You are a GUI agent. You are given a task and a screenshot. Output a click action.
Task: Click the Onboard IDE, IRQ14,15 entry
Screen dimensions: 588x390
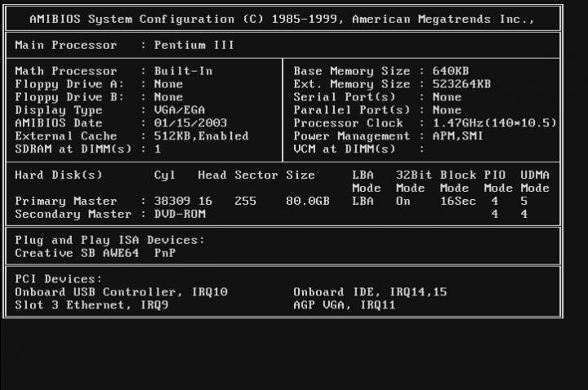[369, 292]
